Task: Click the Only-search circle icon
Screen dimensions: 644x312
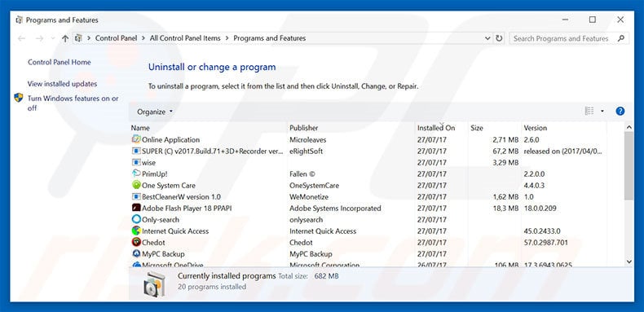Action: point(136,220)
